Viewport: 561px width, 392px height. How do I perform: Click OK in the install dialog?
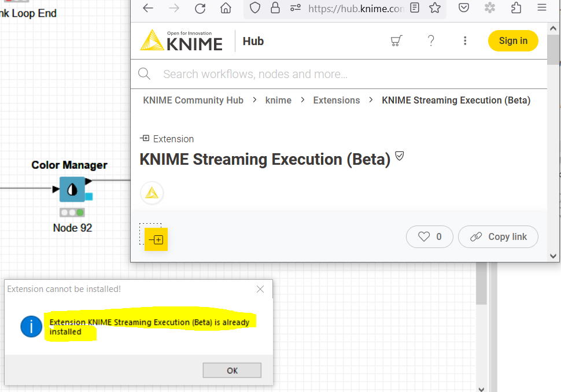click(232, 370)
